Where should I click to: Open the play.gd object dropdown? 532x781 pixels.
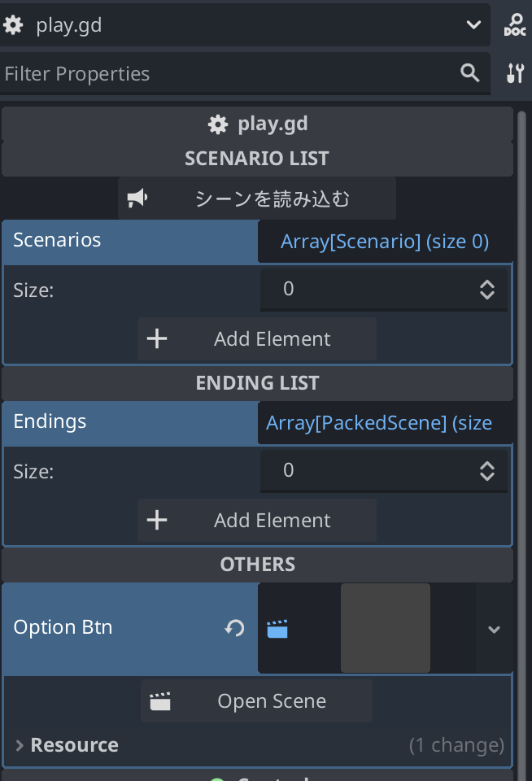[x=473, y=25]
